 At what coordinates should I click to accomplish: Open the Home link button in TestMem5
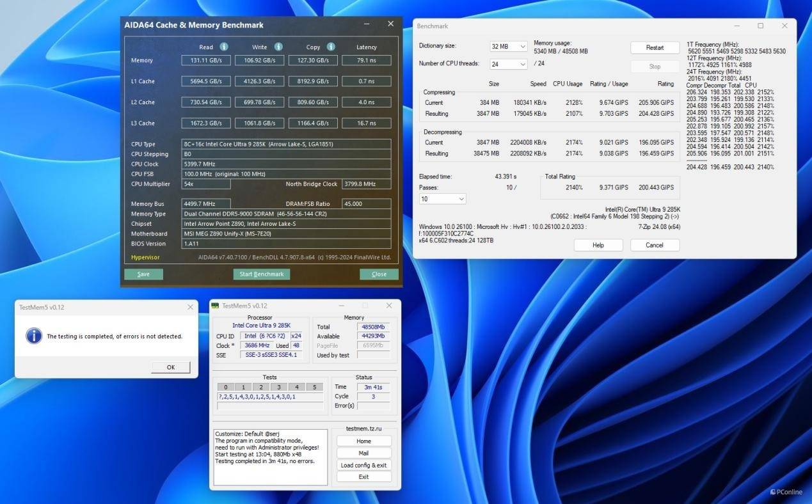click(x=363, y=441)
